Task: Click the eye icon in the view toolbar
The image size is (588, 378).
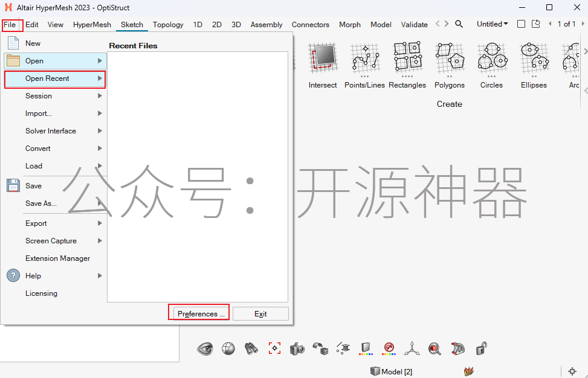Action: point(205,349)
